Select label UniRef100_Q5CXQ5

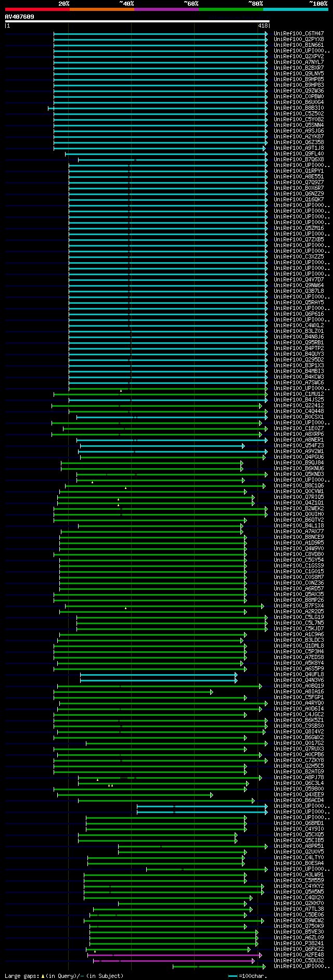tap(299, 834)
